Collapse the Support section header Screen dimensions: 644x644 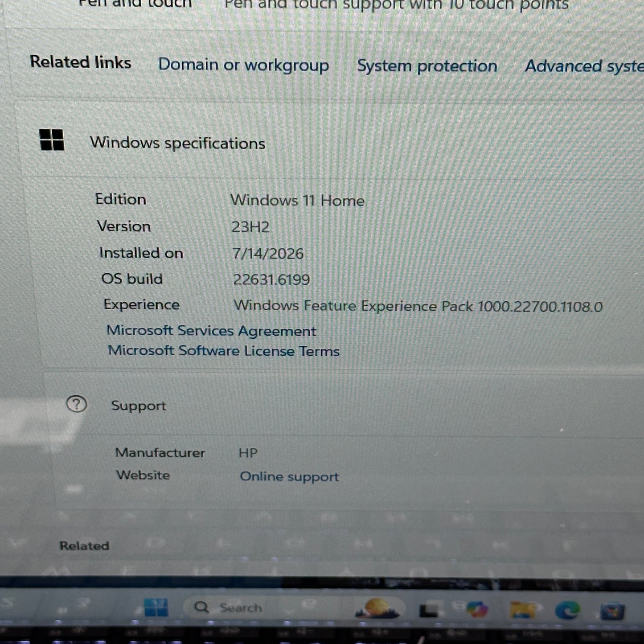tap(343, 405)
